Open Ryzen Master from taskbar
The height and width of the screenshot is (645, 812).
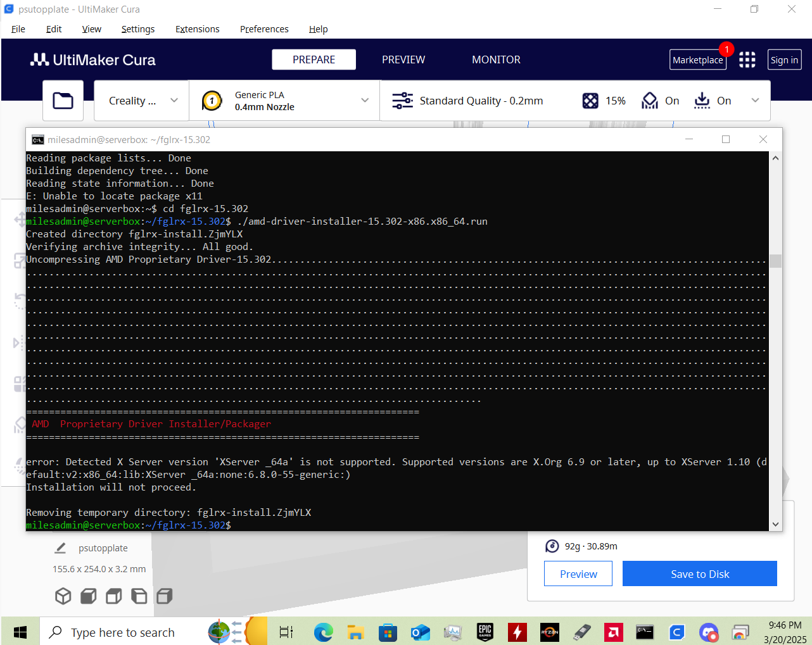[x=550, y=632]
